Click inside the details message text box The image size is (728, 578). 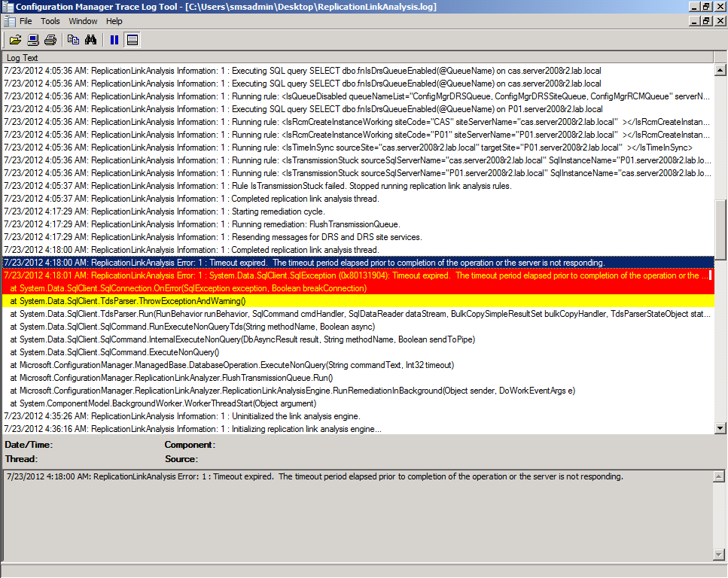pos(358,516)
